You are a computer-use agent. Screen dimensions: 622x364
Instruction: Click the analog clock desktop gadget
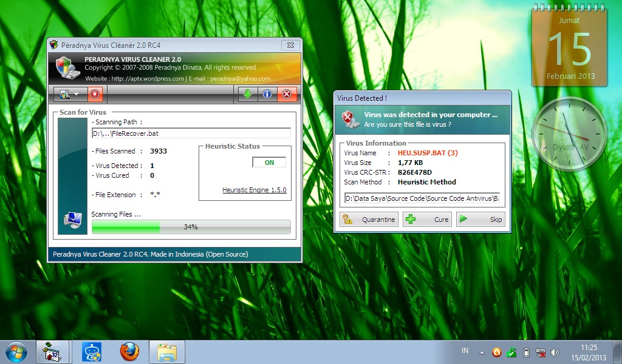click(570, 134)
